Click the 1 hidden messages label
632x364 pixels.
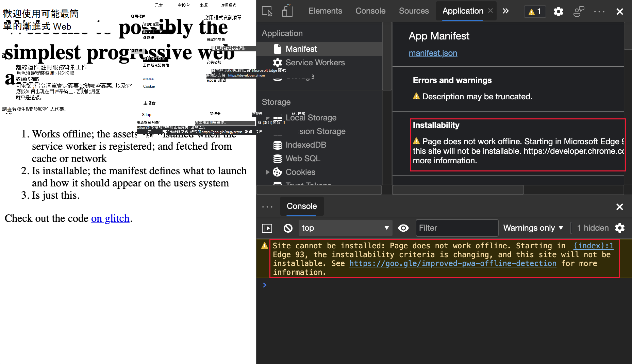pos(593,228)
